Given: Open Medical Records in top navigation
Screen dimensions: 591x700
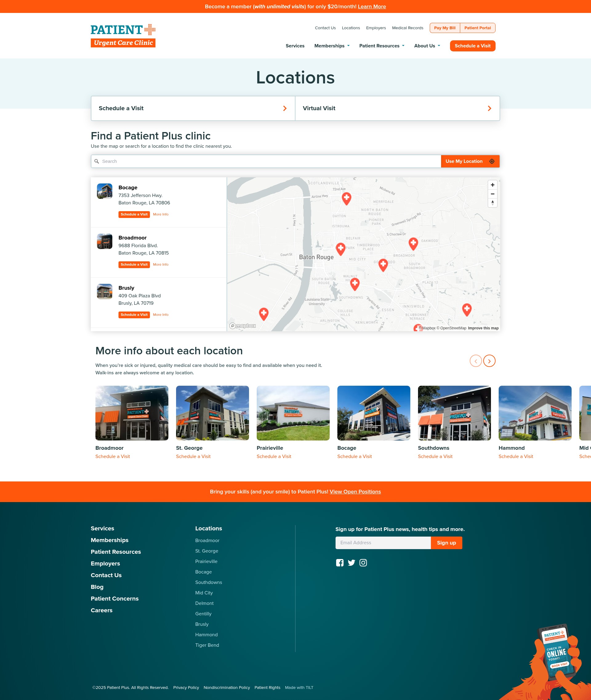Looking at the screenshot, I should pos(408,28).
